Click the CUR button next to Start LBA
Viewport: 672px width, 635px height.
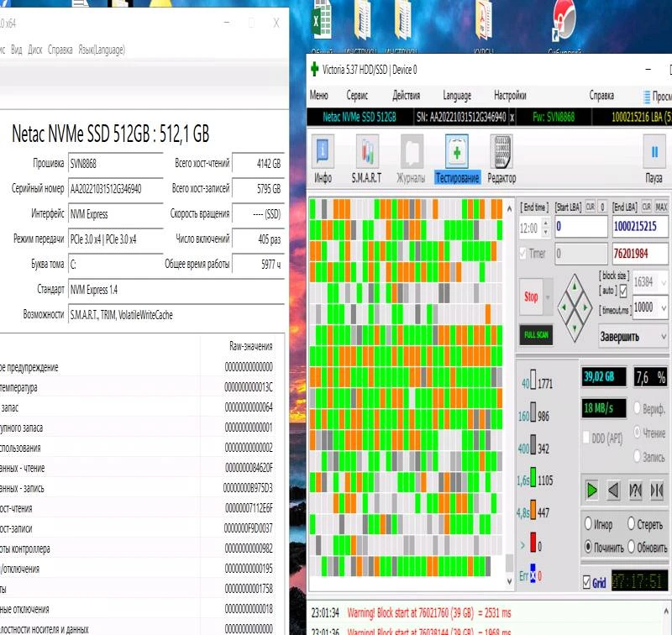(591, 207)
